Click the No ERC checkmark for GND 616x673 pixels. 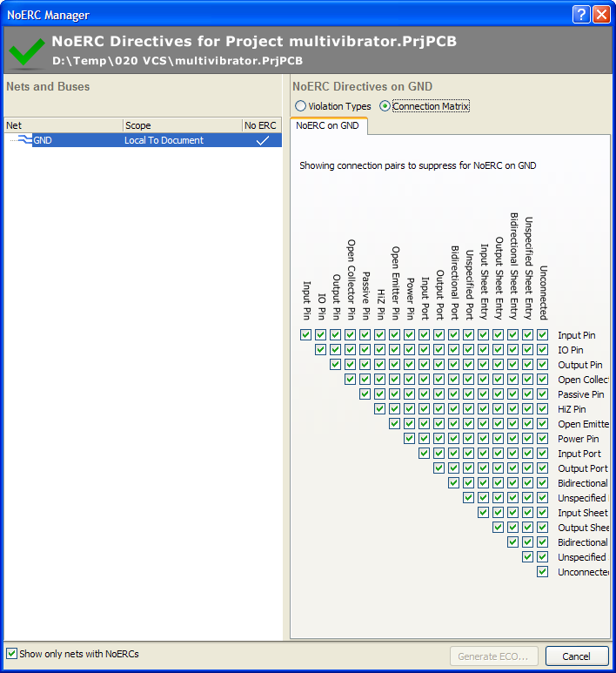point(263,140)
